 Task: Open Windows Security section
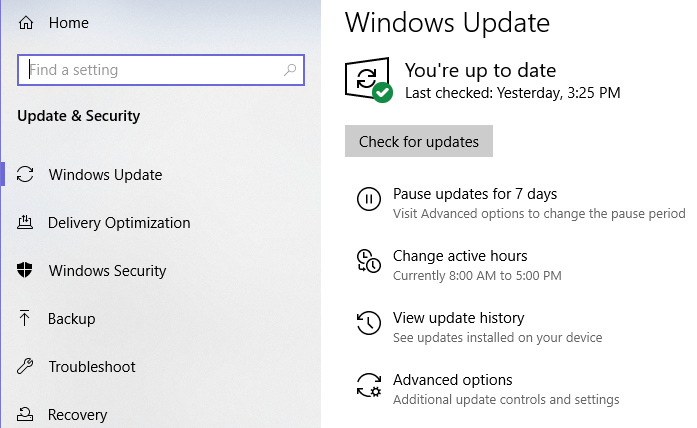pyautogui.click(x=107, y=271)
